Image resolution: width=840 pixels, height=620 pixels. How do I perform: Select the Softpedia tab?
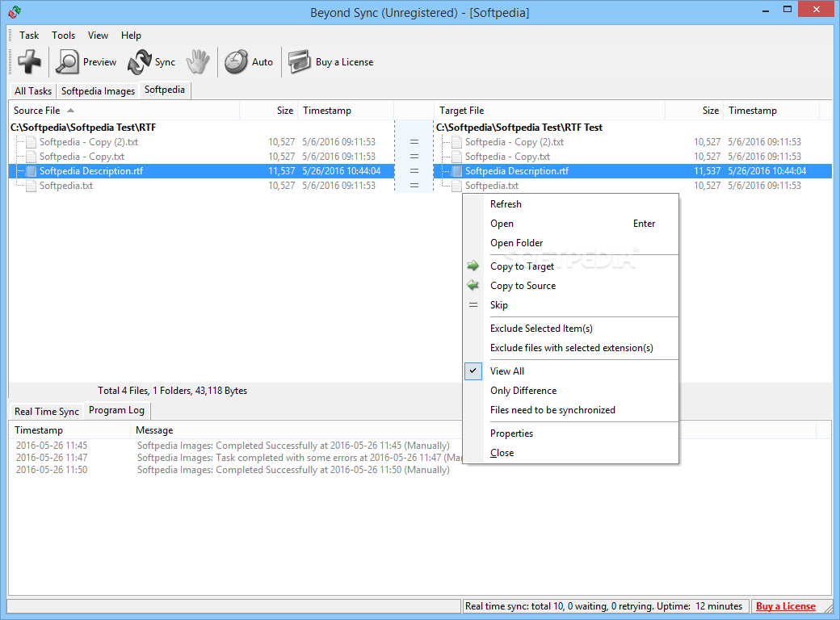(165, 90)
